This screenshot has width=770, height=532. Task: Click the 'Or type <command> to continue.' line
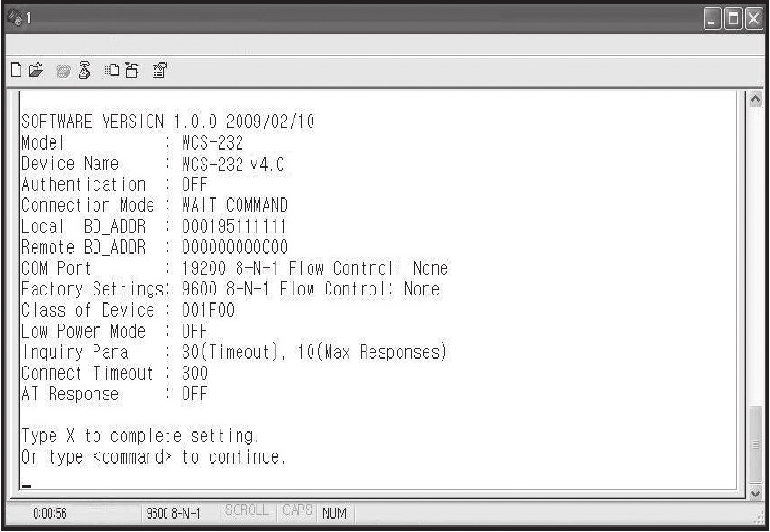pyautogui.click(x=153, y=457)
